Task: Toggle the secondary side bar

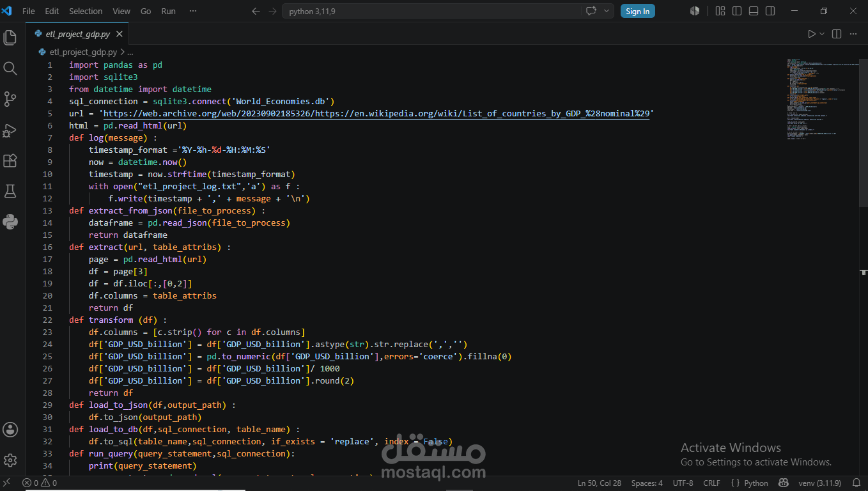Action: click(770, 11)
